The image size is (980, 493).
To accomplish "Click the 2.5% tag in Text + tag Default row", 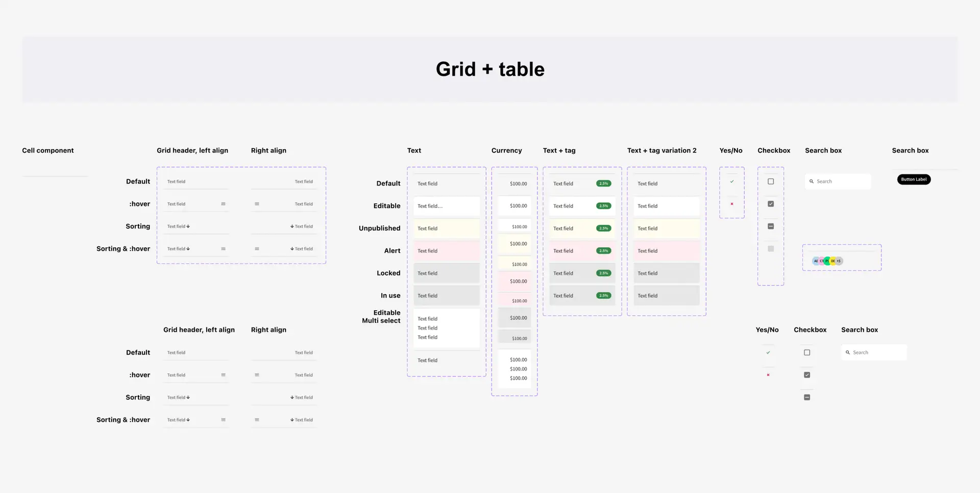I will [604, 183].
